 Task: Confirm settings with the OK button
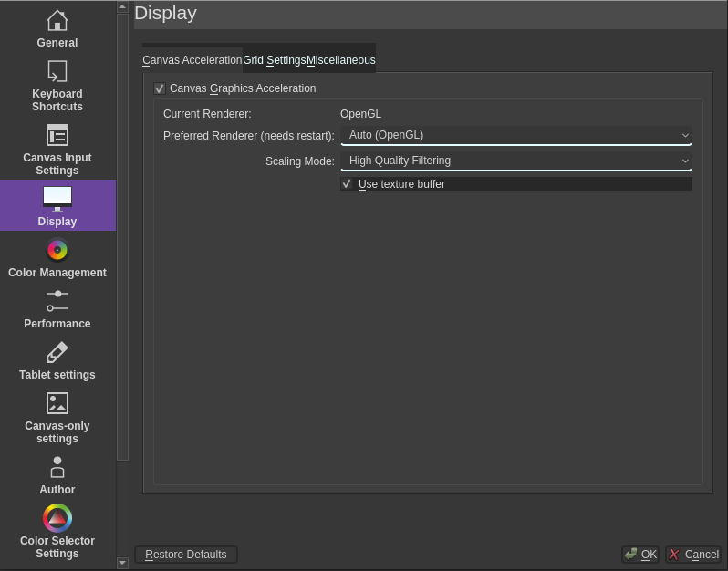pyautogui.click(x=640, y=555)
